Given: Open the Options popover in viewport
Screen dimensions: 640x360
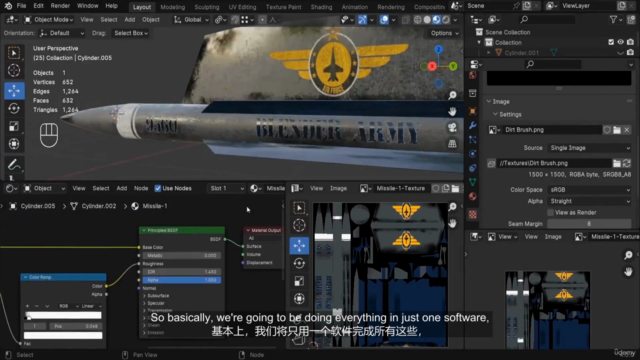Looking at the screenshot, I should point(444,33).
